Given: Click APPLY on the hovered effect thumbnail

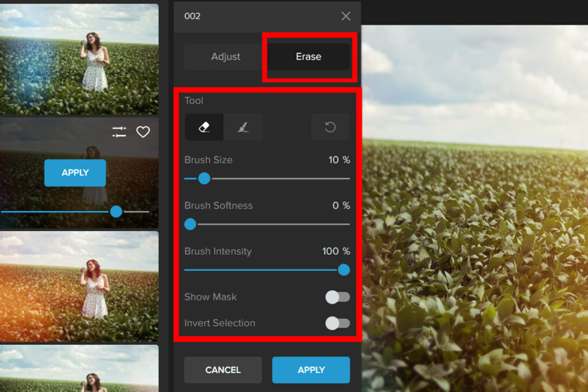Looking at the screenshot, I should tap(75, 173).
